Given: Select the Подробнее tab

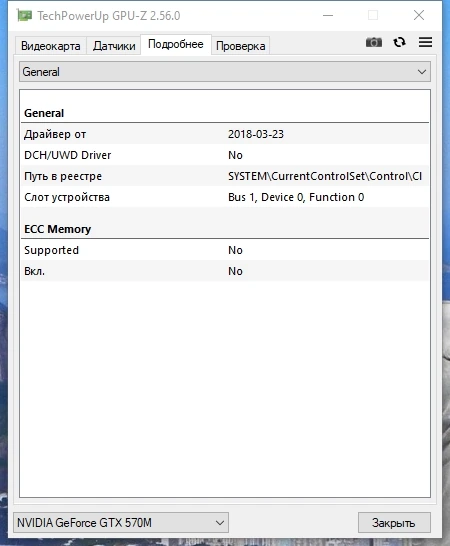Looking at the screenshot, I should 176,44.
